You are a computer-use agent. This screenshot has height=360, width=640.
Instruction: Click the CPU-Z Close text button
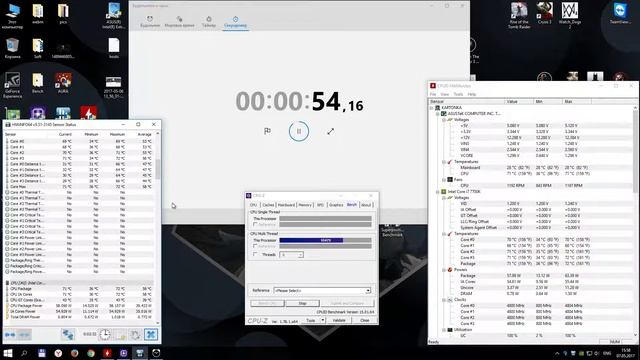pyautogui.click(x=364, y=320)
